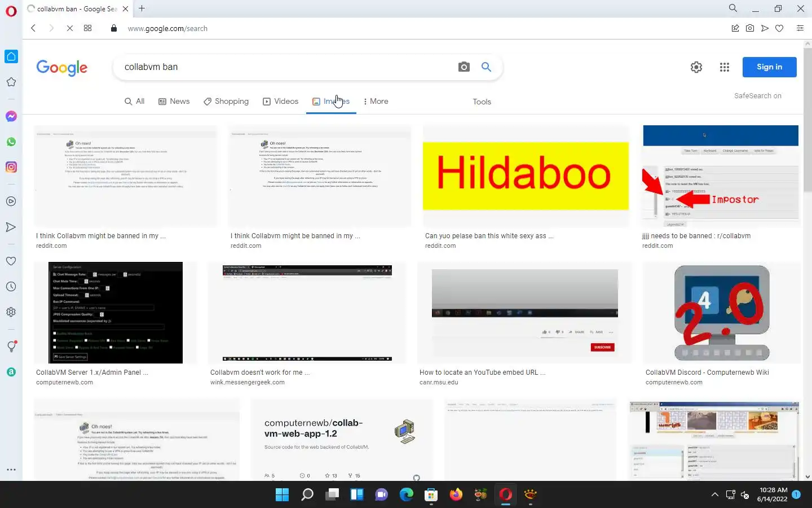Open Google quick settings gear

coord(696,67)
